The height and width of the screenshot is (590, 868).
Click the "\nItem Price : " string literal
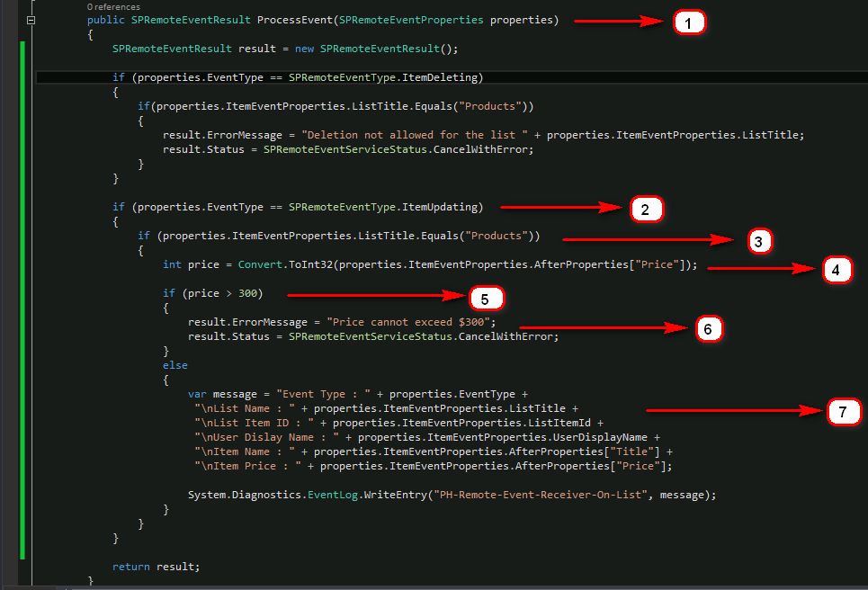click(x=248, y=466)
